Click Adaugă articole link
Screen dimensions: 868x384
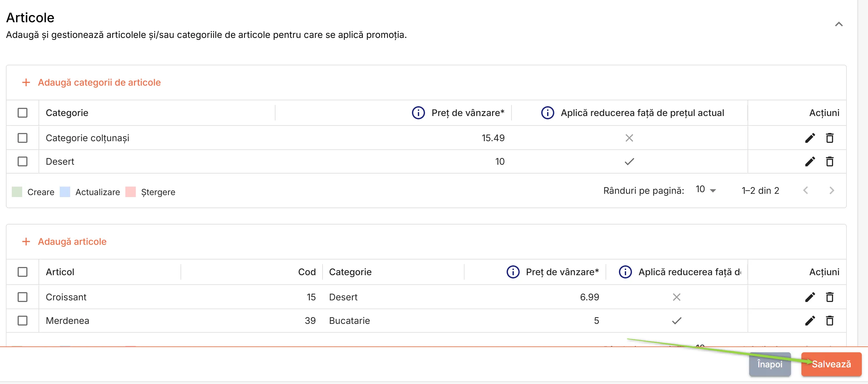tap(72, 242)
